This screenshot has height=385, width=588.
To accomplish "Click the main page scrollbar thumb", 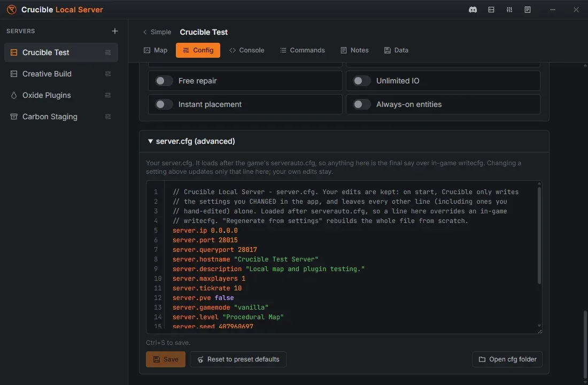I will 585,344.
